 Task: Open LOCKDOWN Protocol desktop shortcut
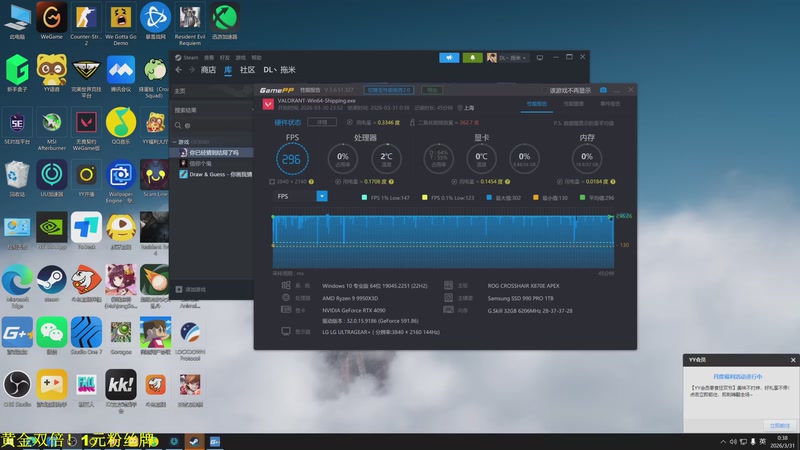coord(190,339)
